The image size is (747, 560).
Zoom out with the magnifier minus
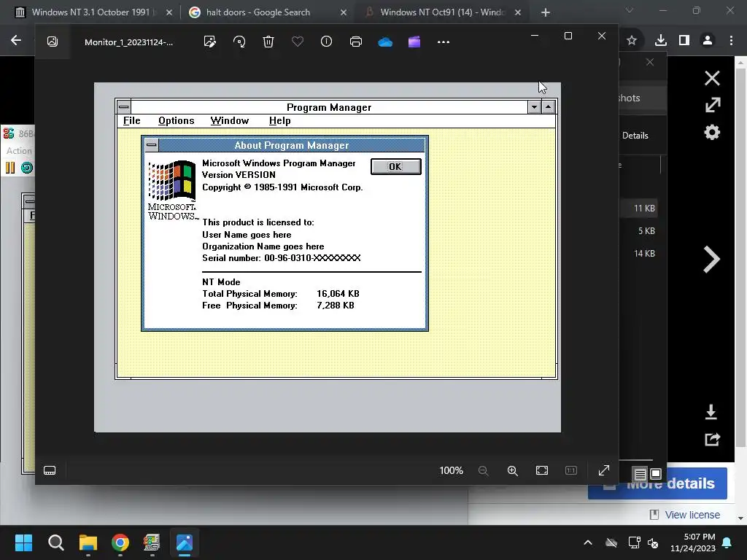(x=483, y=470)
